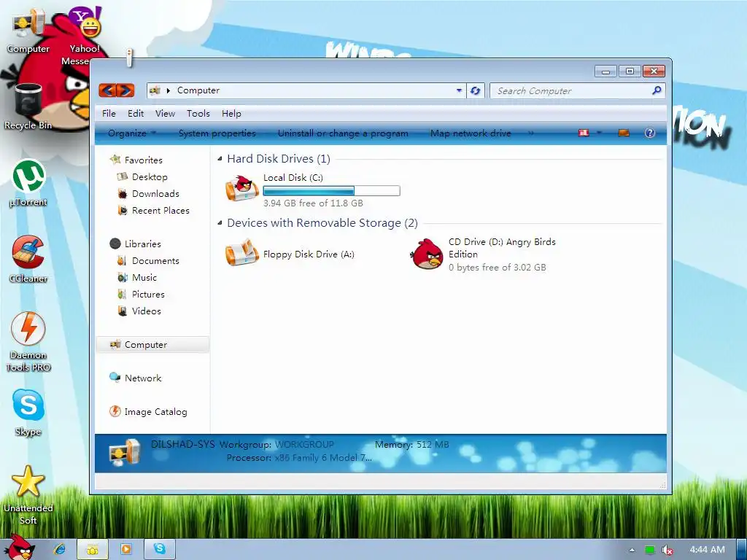Click the Show desktop strip
The image size is (747, 560).
[x=741, y=550]
